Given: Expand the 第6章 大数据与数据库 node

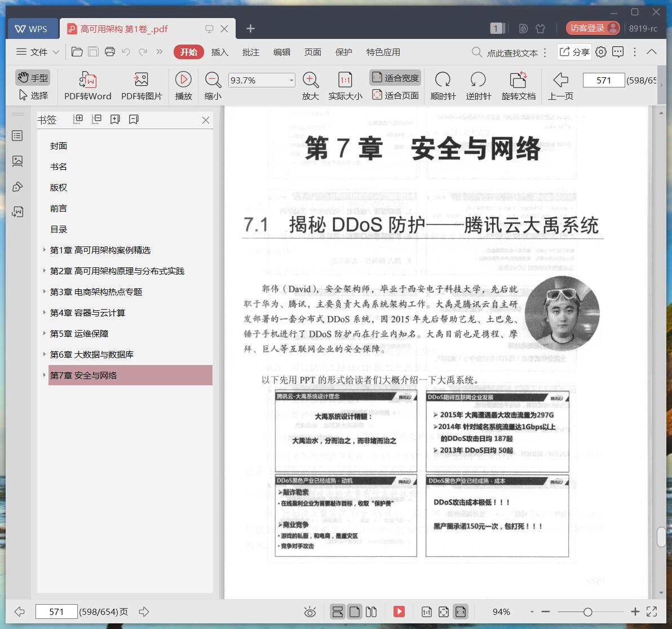Looking at the screenshot, I should tap(44, 354).
